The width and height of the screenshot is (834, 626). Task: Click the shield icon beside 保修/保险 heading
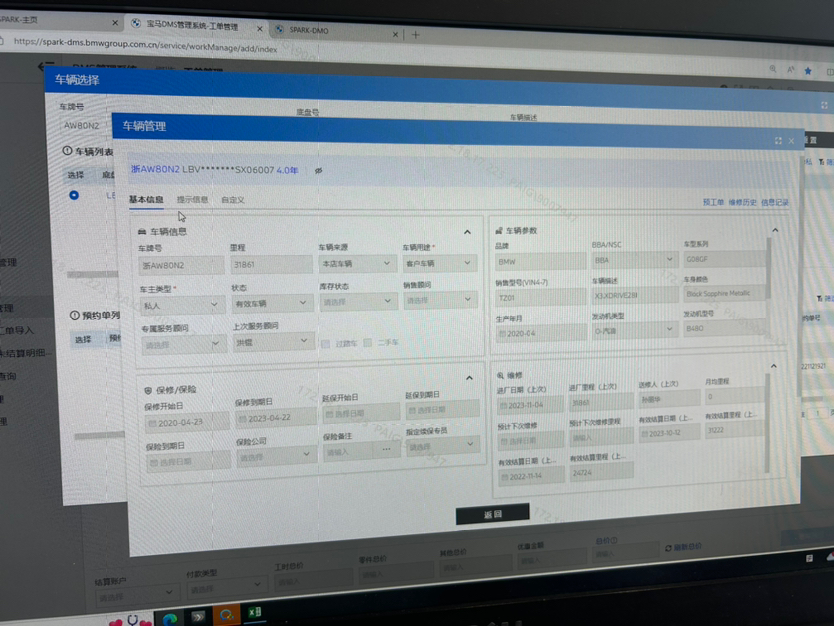[x=148, y=390]
